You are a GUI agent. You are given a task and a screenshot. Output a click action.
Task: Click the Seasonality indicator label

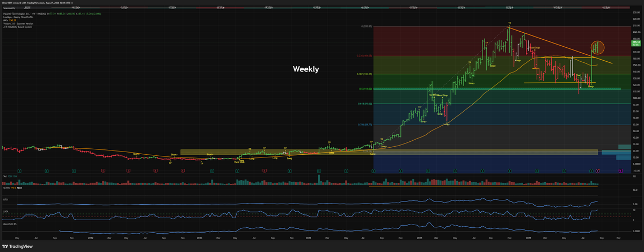pos(9,8)
